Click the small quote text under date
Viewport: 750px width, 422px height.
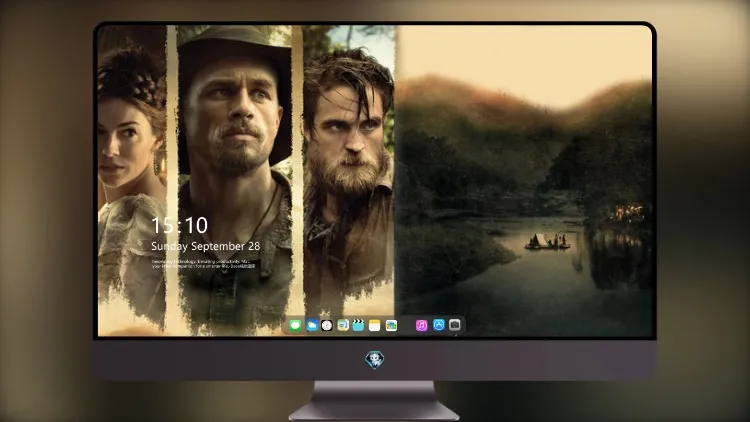coord(204,264)
